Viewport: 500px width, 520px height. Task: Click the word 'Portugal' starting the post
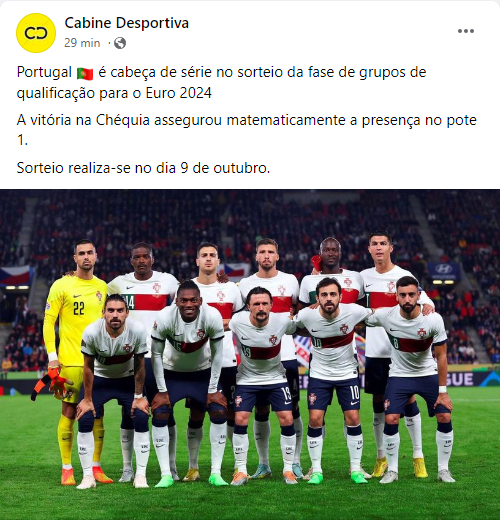coord(44,73)
